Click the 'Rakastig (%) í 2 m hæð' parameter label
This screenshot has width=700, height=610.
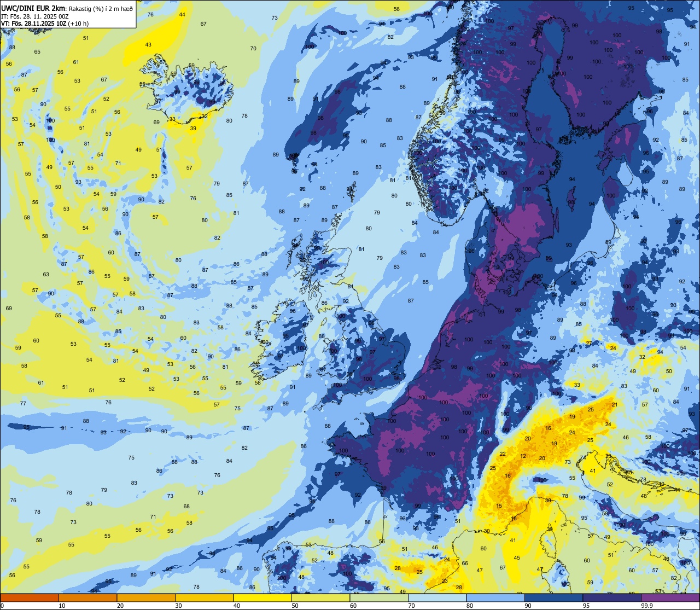101,8
